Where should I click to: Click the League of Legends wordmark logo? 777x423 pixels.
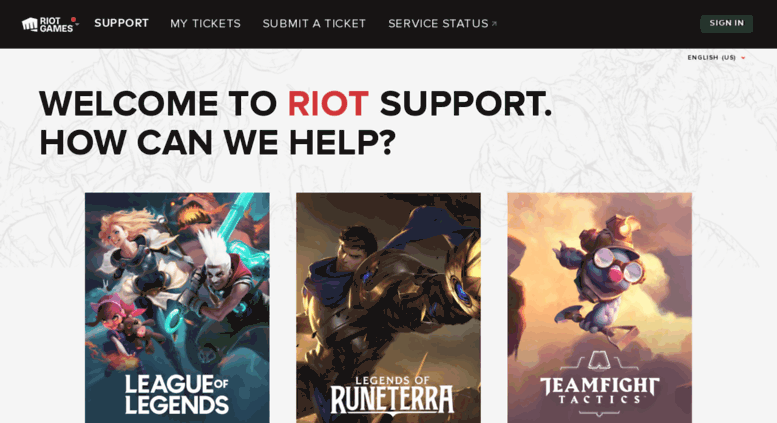pyautogui.click(x=177, y=394)
